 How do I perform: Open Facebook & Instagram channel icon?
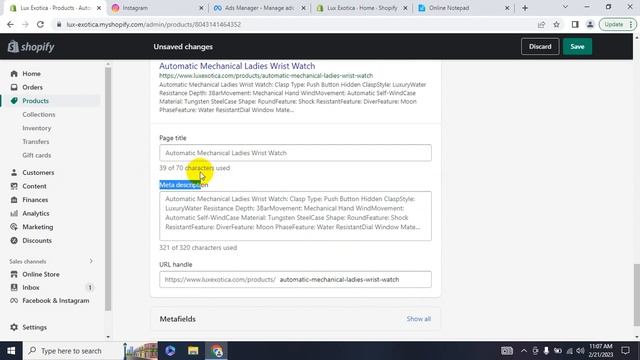(14, 301)
